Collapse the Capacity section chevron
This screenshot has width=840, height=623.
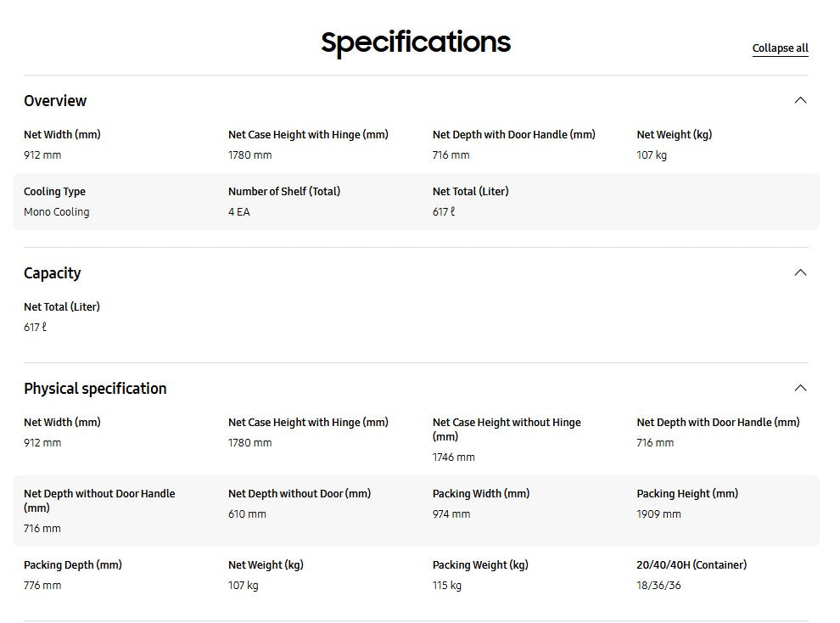click(800, 272)
